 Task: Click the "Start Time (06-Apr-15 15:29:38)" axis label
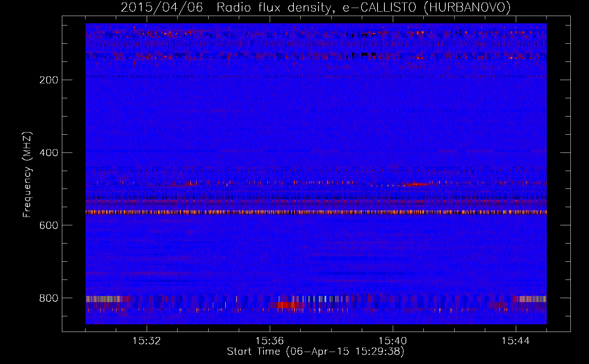tap(316, 352)
